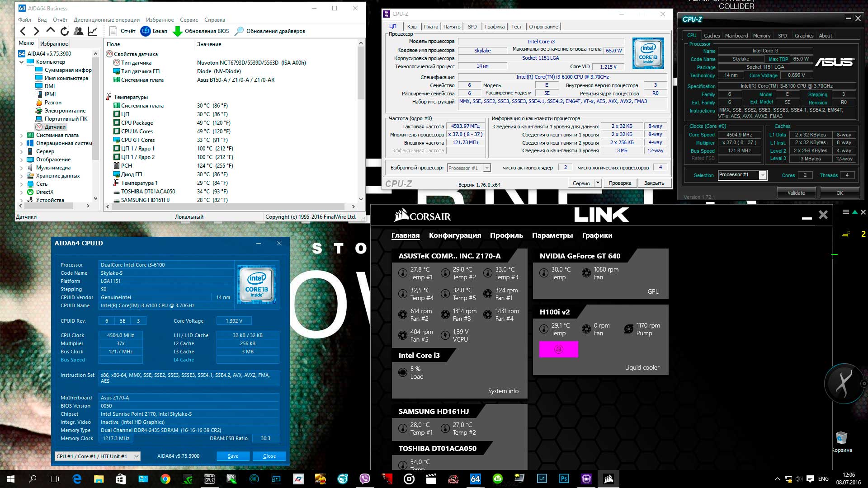Click the green BIOS update arrow icon
Screen dimensions: 868x488
[x=178, y=31]
